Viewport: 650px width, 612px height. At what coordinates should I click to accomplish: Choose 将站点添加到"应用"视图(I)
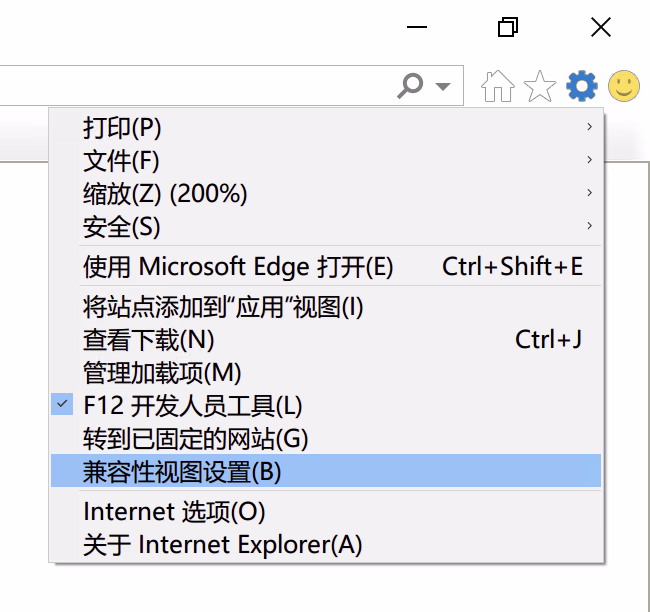[x=223, y=307]
